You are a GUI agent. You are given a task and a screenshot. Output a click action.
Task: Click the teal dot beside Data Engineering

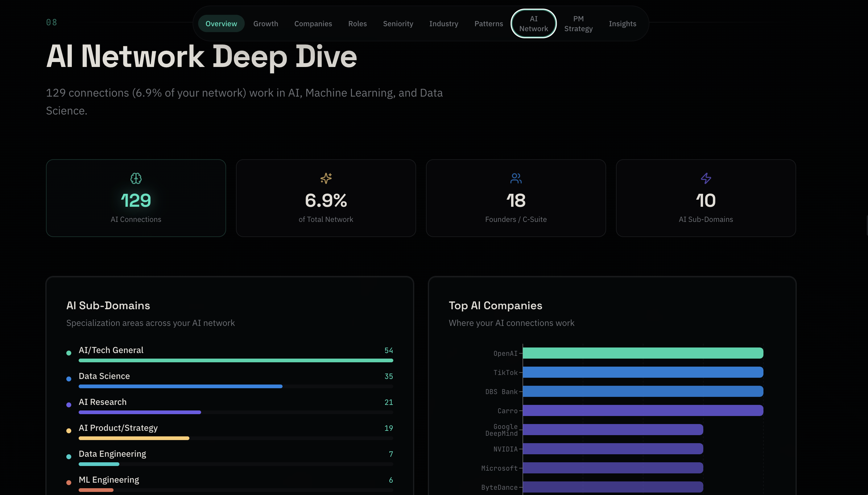68,457
